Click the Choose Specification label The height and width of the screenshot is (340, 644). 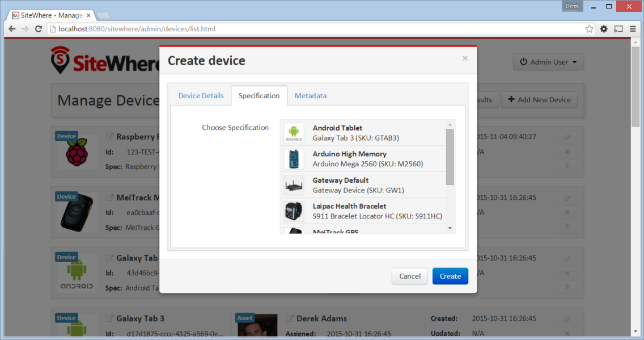tap(235, 128)
